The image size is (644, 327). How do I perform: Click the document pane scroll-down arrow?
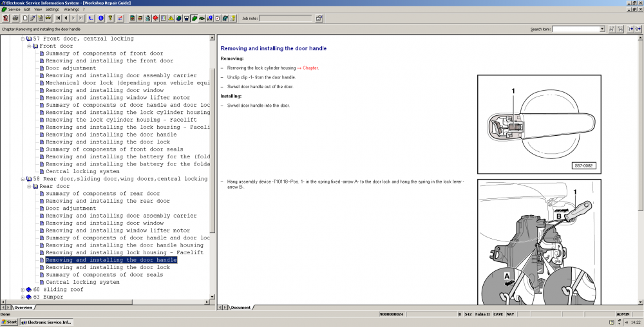click(641, 301)
